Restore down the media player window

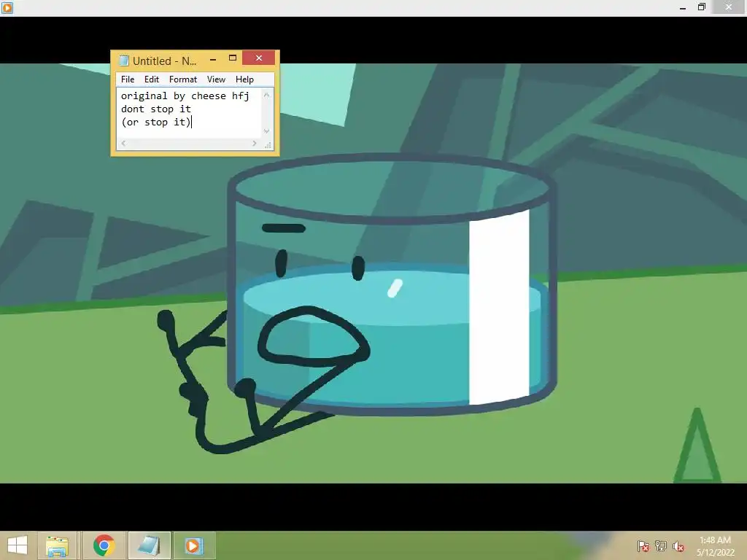click(701, 7)
